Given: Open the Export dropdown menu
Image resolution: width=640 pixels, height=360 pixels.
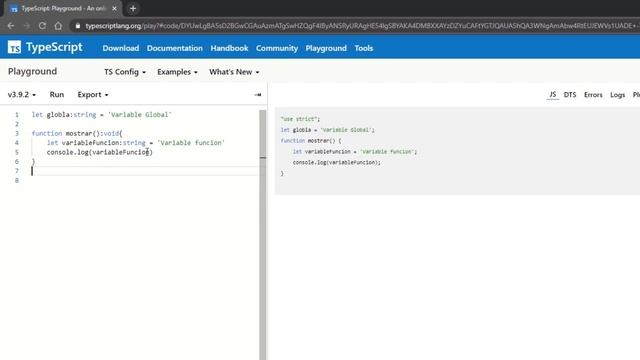Looking at the screenshot, I should coord(93,95).
